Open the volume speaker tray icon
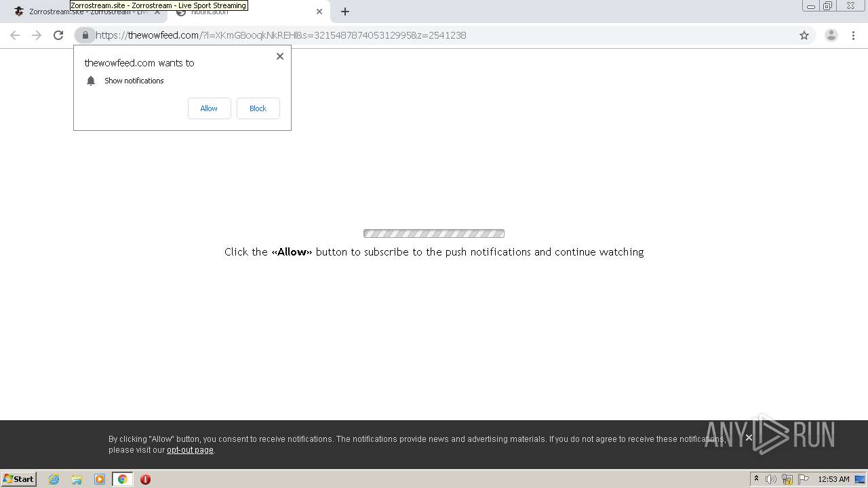Screen dimensions: 868x488 click(771, 479)
